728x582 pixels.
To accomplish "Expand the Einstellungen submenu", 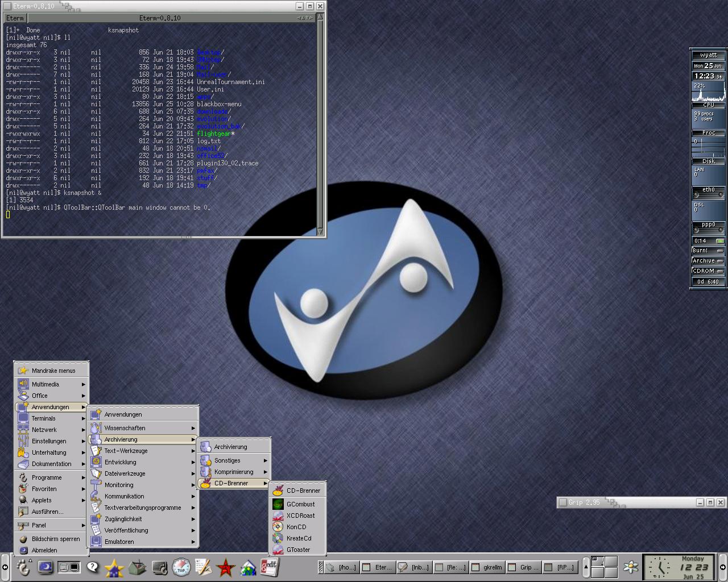I will click(52, 441).
